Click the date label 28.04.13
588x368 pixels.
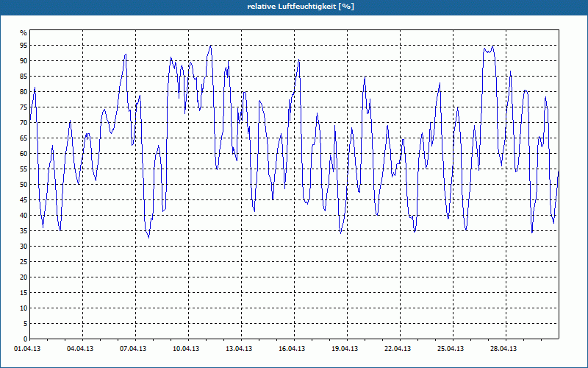coord(503,349)
